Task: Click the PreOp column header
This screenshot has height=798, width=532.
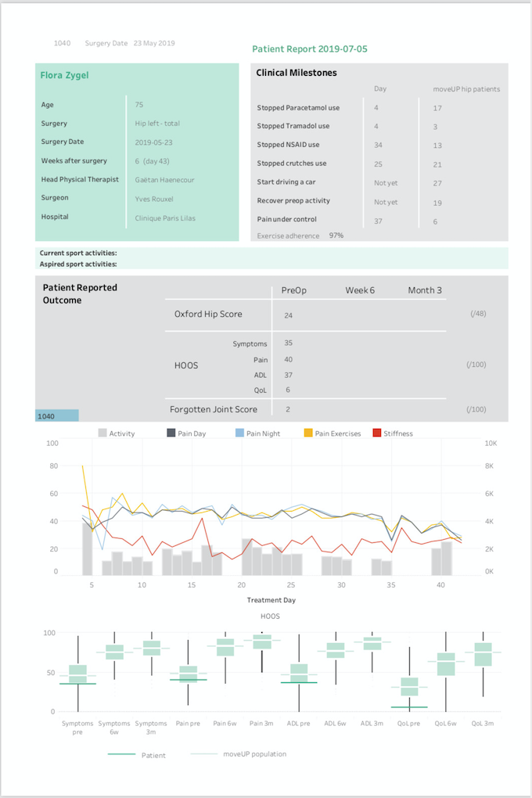Action: [x=293, y=290]
